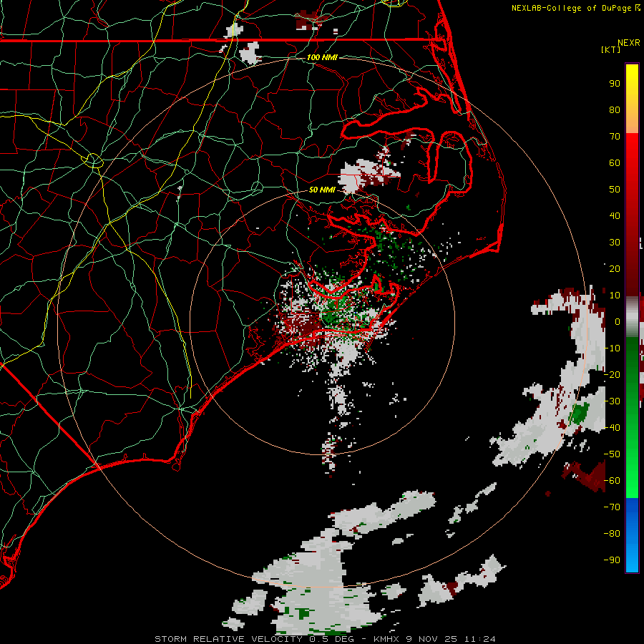Click the positive 60 value on velocity scale
This screenshot has width=644, height=644.
click(x=615, y=162)
